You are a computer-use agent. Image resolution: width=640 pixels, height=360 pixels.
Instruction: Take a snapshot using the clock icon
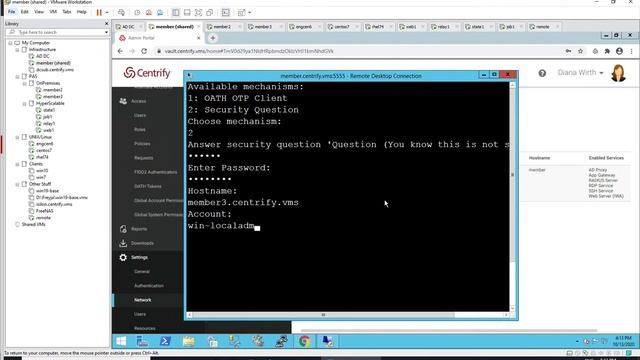(x=137, y=13)
